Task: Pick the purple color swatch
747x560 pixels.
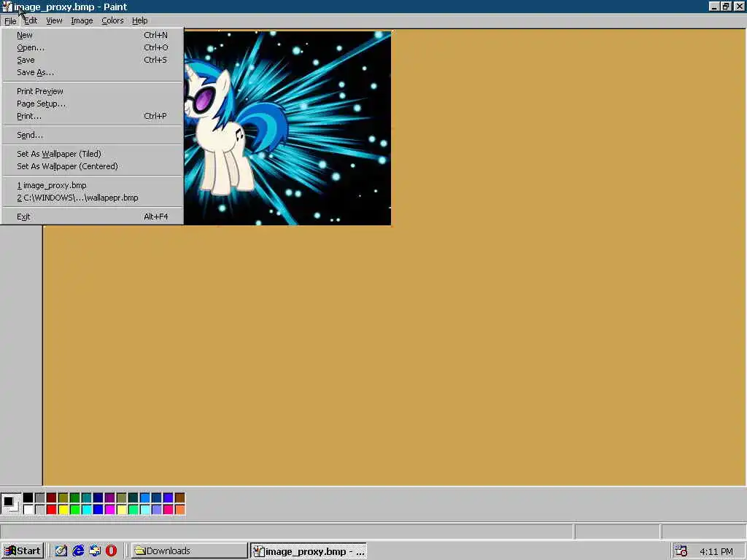Action: pos(110,498)
